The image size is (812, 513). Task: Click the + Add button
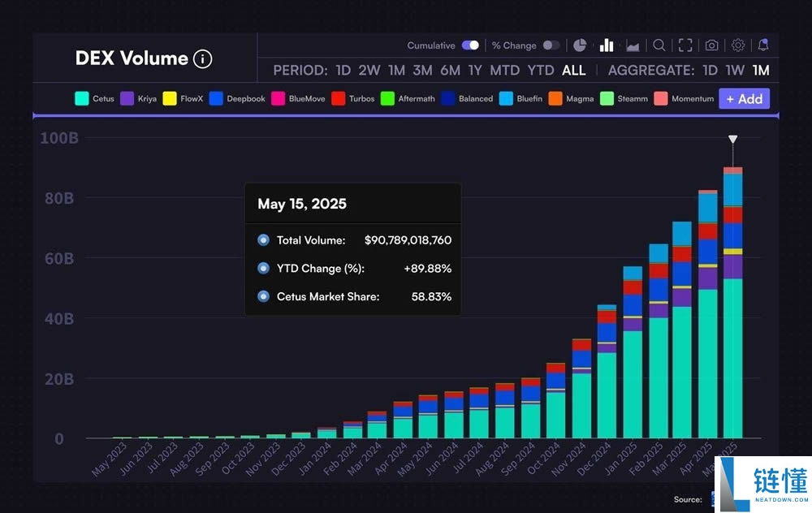(744, 99)
